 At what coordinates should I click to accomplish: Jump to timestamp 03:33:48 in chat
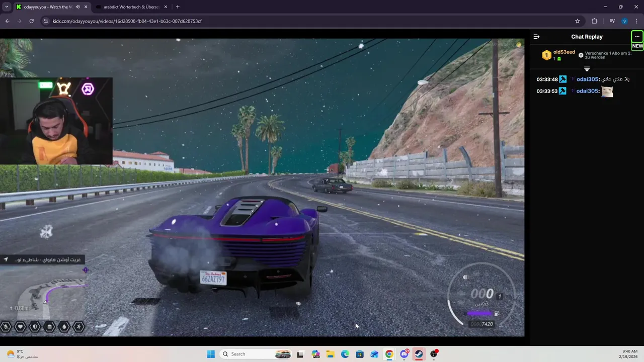pyautogui.click(x=547, y=79)
